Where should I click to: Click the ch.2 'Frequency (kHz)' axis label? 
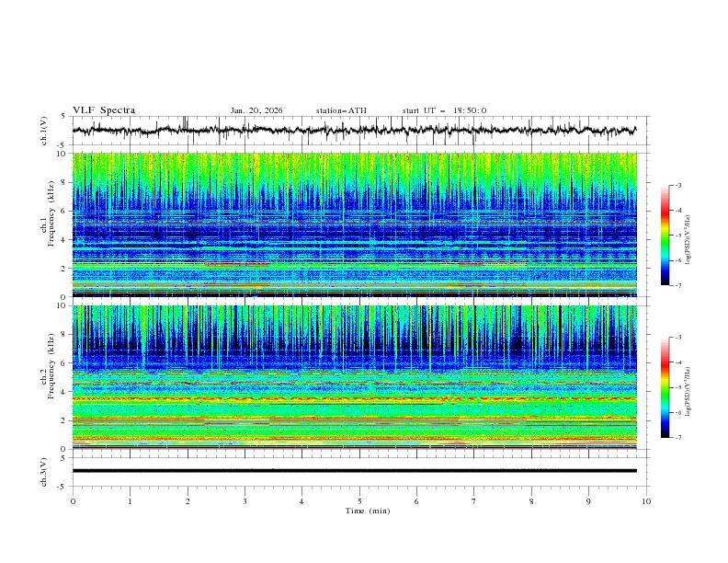tap(51, 364)
